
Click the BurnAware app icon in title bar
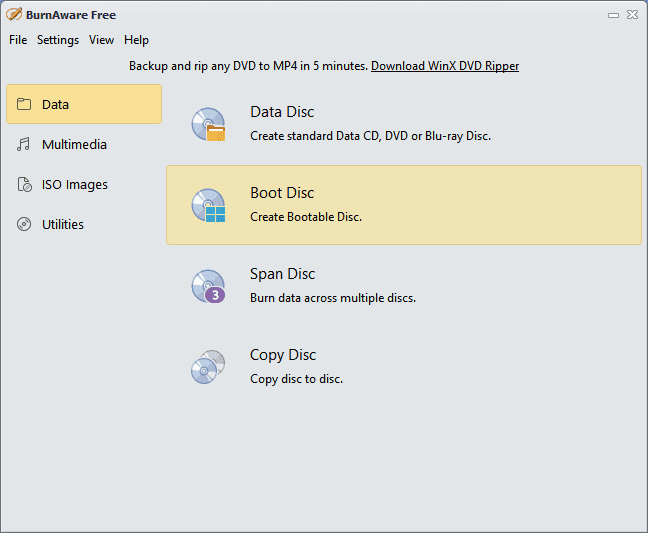coord(14,15)
